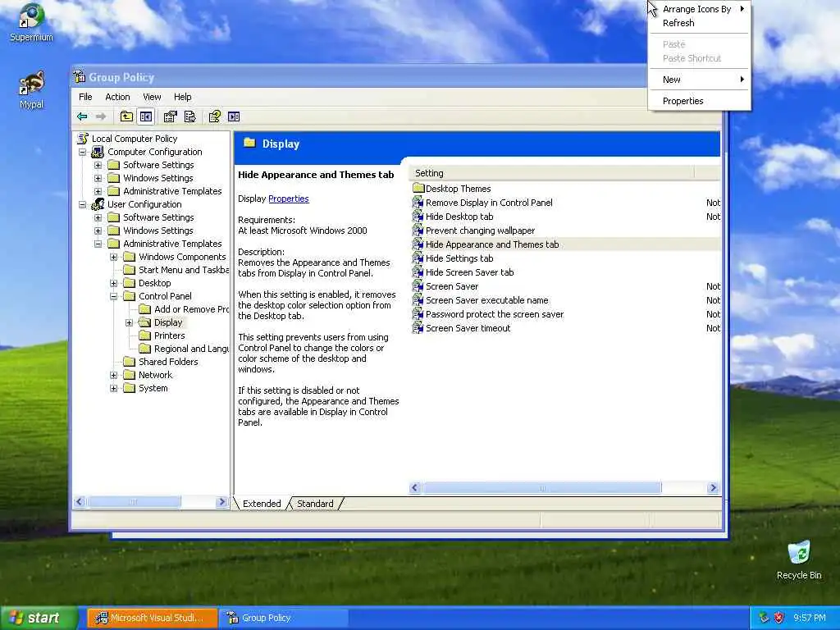Click the User Configuration user icon
The height and width of the screenshot is (630, 840).
tap(98, 204)
